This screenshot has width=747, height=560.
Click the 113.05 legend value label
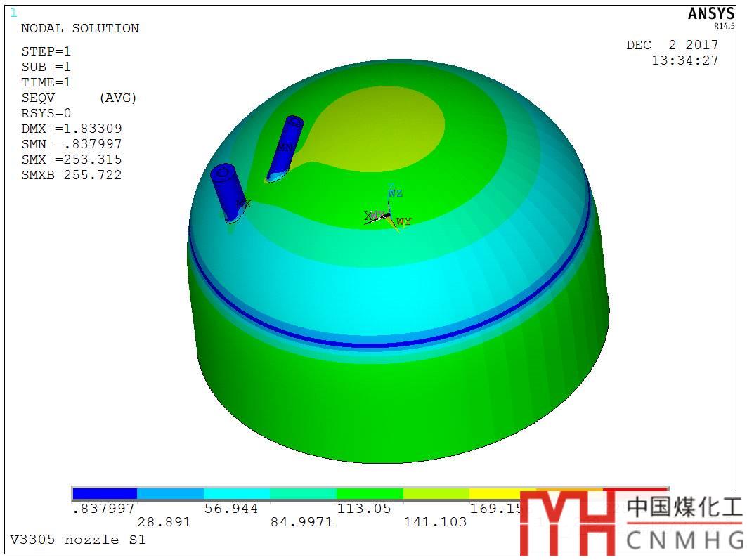coord(364,509)
